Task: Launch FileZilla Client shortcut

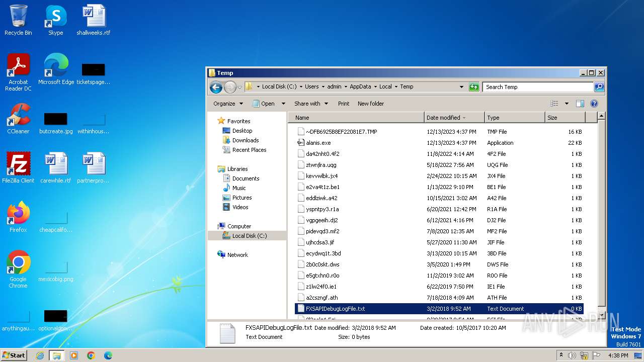Action: coord(18,167)
